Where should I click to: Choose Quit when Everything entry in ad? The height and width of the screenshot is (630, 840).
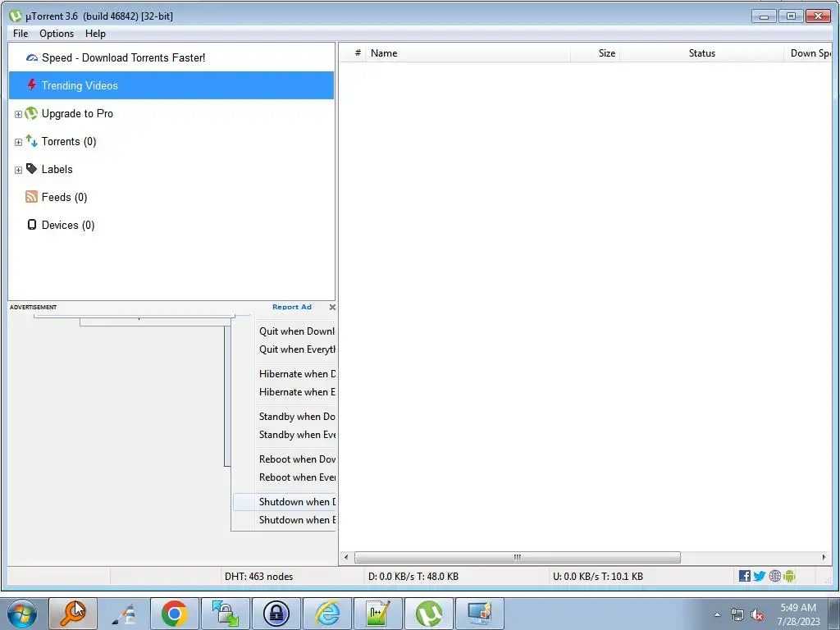pos(297,349)
